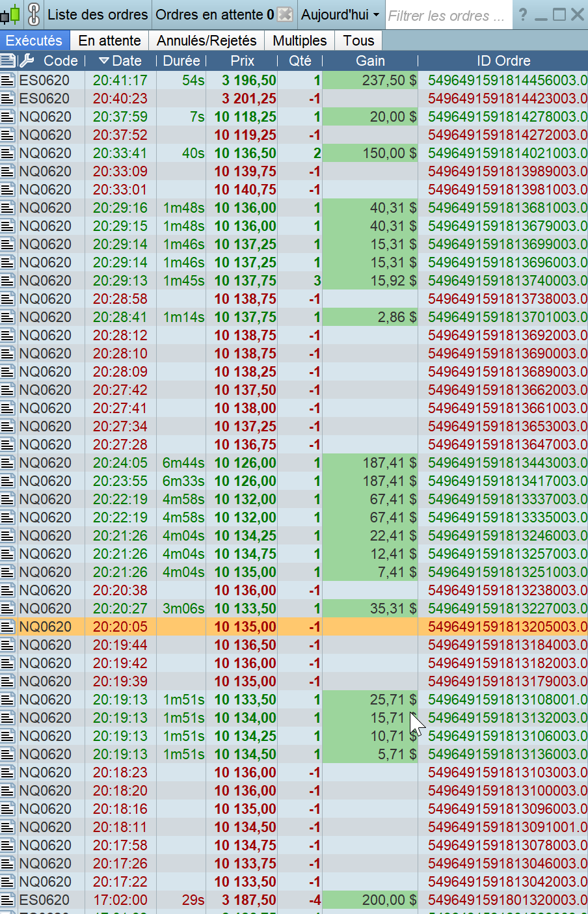The width and height of the screenshot is (588, 914).
Task: Open details icon for order ending 13238003.0
Action: coord(8,591)
